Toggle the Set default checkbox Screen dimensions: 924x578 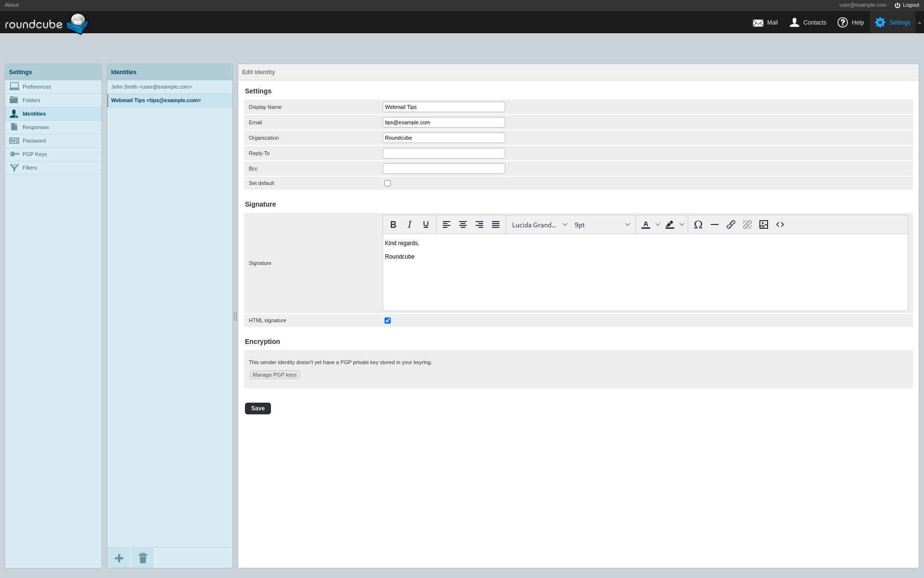point(387,183)
